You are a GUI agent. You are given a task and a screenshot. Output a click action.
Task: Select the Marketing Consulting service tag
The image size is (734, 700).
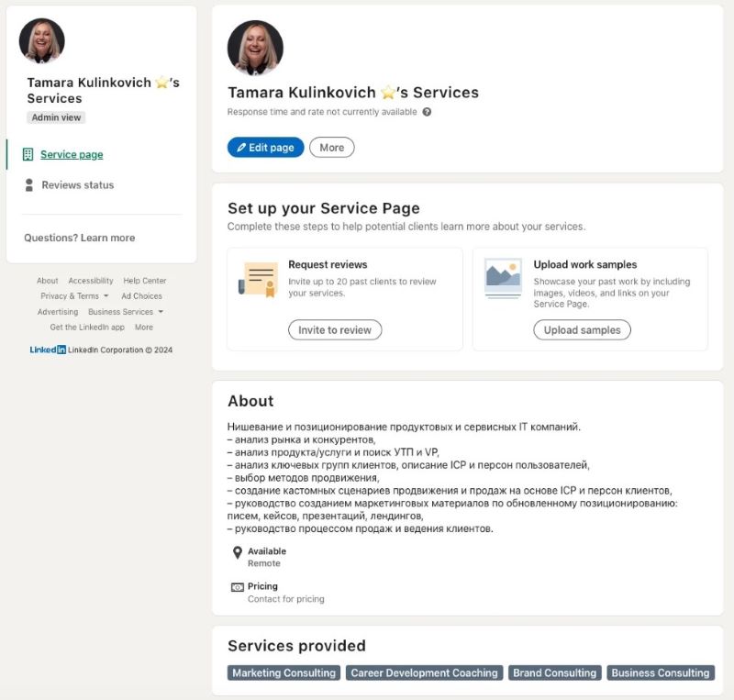(284, 672)
